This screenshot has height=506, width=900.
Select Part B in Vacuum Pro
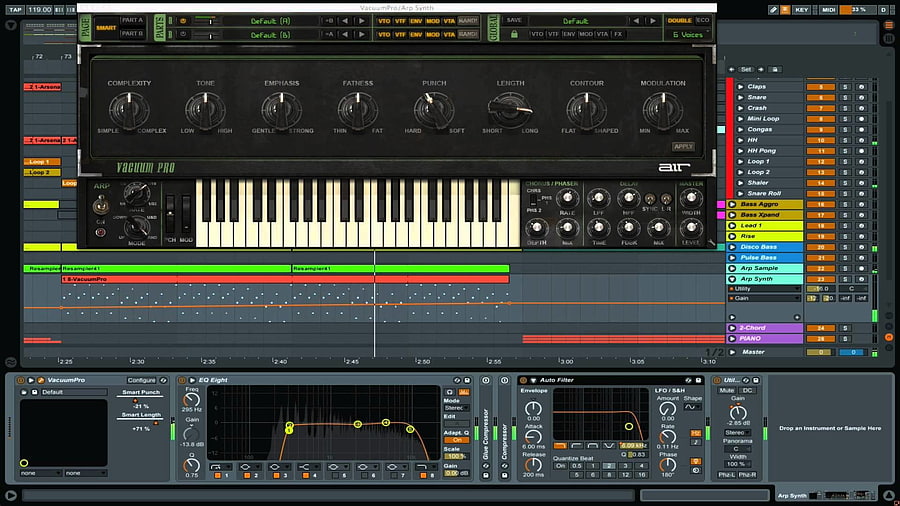[132, 34]
